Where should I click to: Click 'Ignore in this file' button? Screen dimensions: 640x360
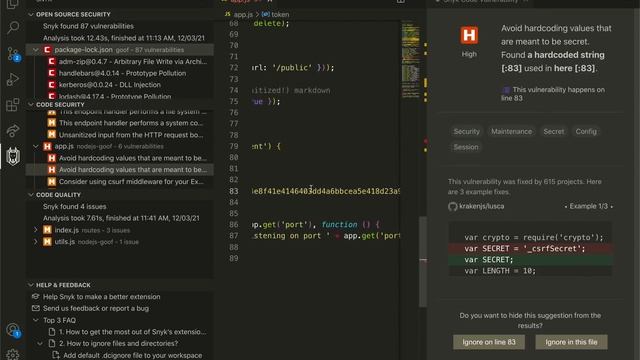click(x=571, y=342)
